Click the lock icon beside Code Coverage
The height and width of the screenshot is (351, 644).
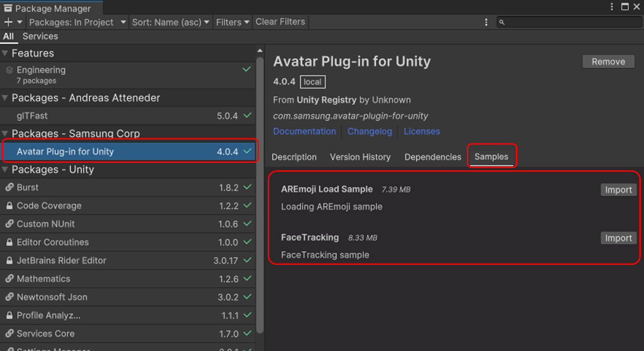tap(10, 205)
